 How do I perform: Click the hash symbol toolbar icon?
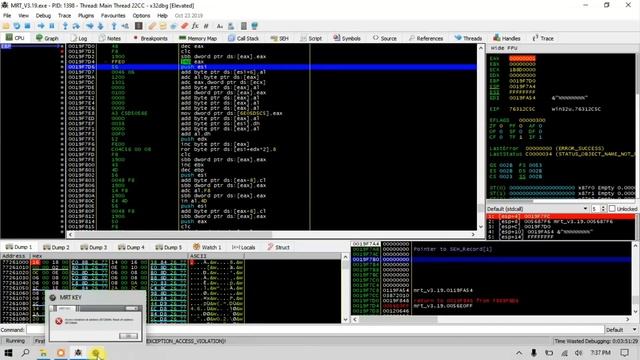[x=206, y=26]
